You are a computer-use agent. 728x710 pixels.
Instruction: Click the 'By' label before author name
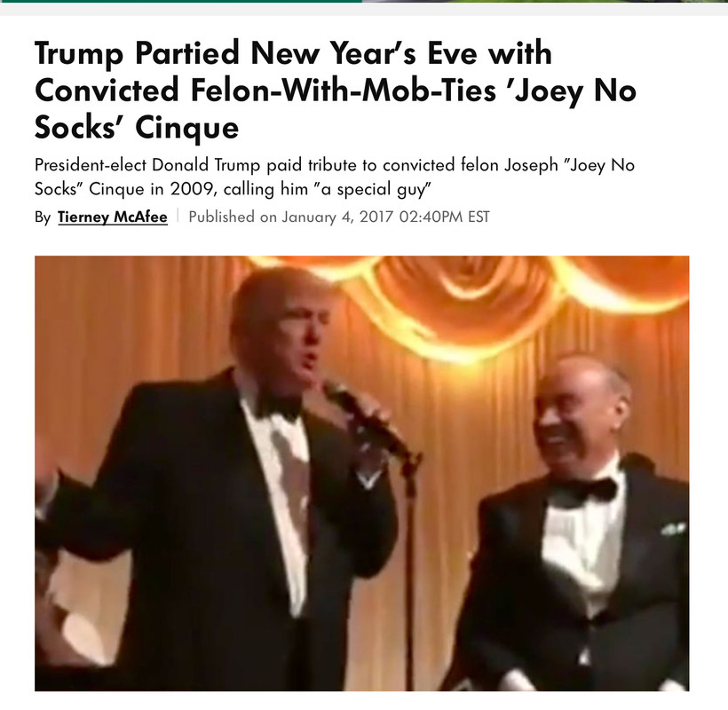click(43, 217)
